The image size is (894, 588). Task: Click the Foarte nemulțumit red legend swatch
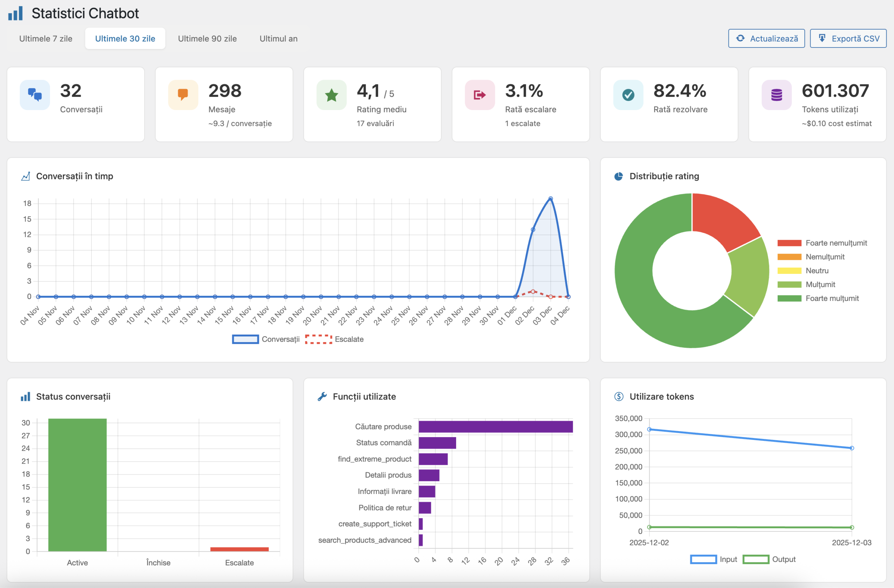point(789,243)
